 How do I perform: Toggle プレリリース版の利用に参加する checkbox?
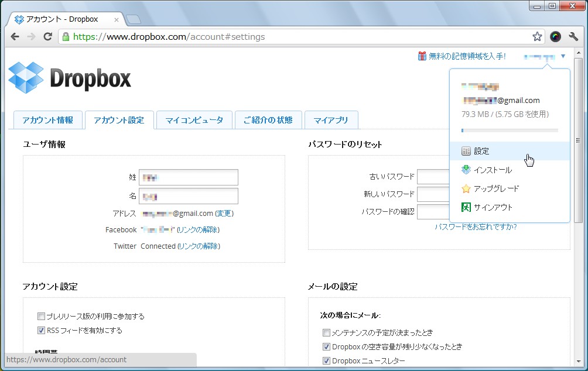pos(41,317)
